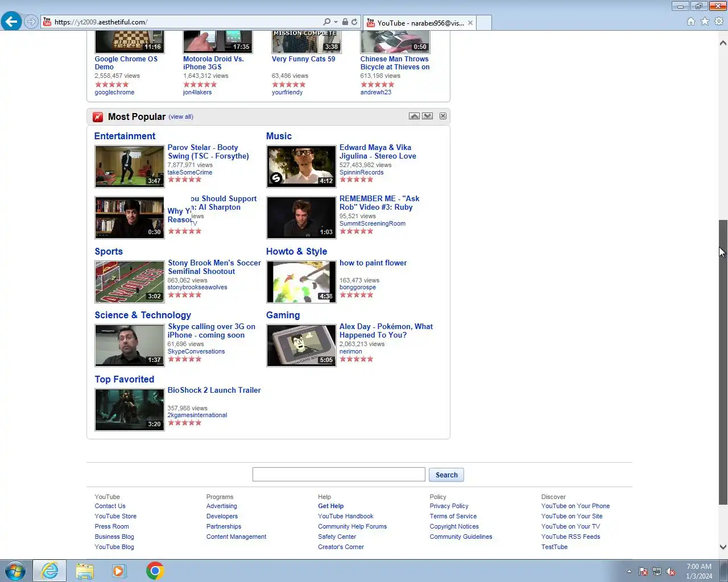Show hidden tray icons arrow

[629, 571]
